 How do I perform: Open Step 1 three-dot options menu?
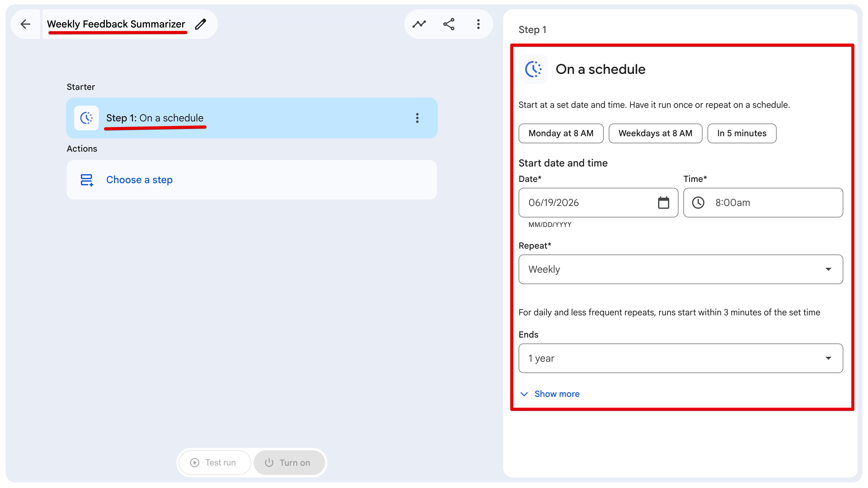(x=417, y=118)
